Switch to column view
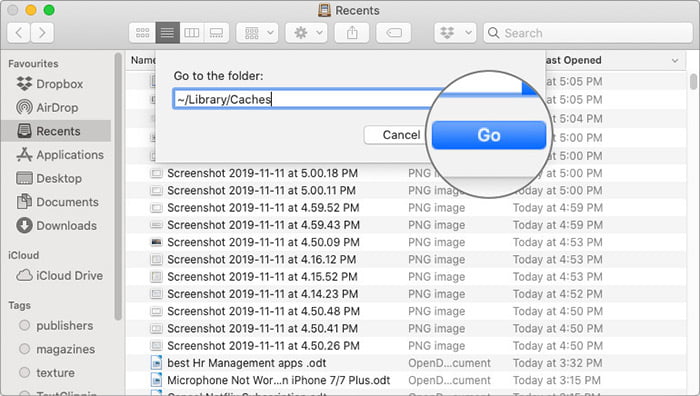The height and width of the screenshot is (396, 700). coord(192,33)
